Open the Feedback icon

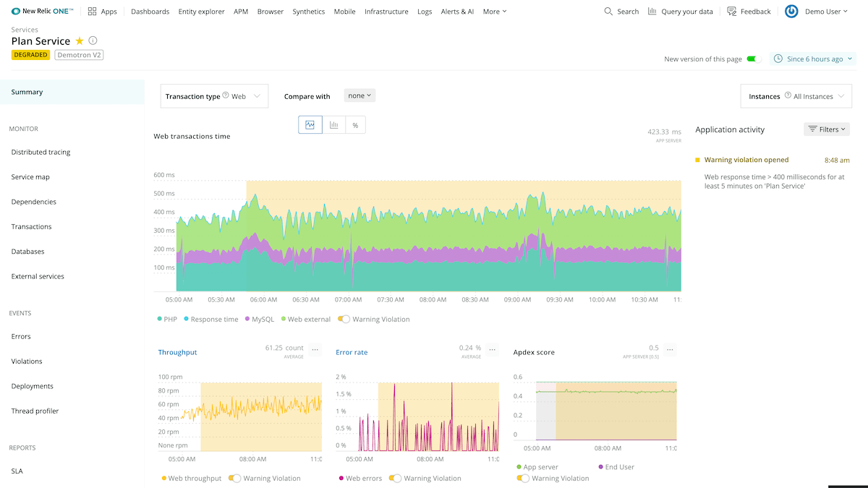coord(732,12)
